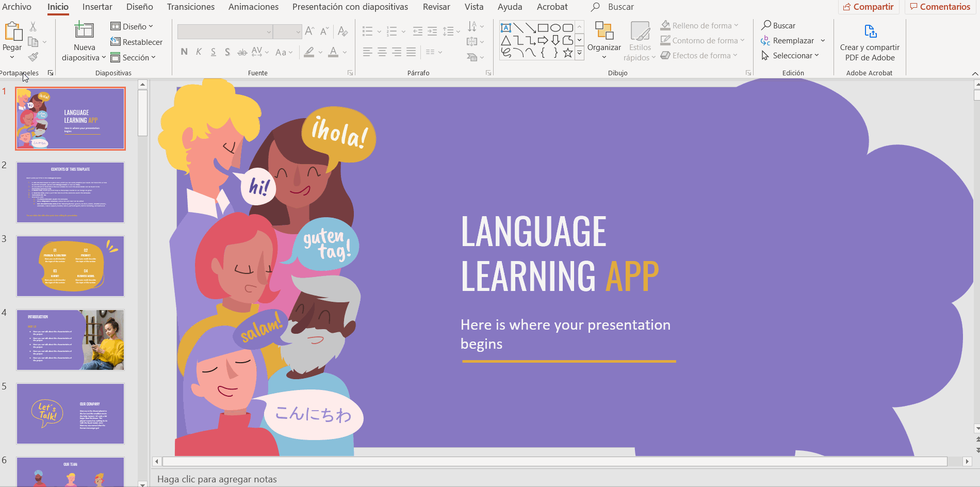Clear all formatting with the eraser A icon
Screen dimensions: 980x487
pos(342,31)
